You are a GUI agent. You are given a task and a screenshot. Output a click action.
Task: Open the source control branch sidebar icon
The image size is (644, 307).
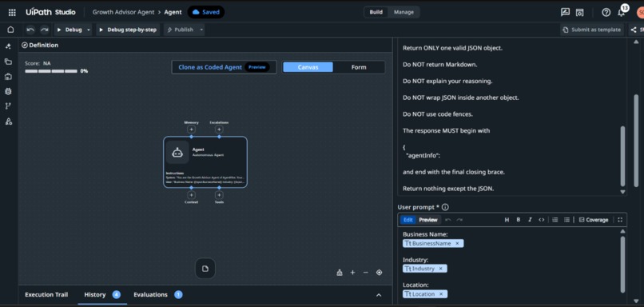[8, 106]
